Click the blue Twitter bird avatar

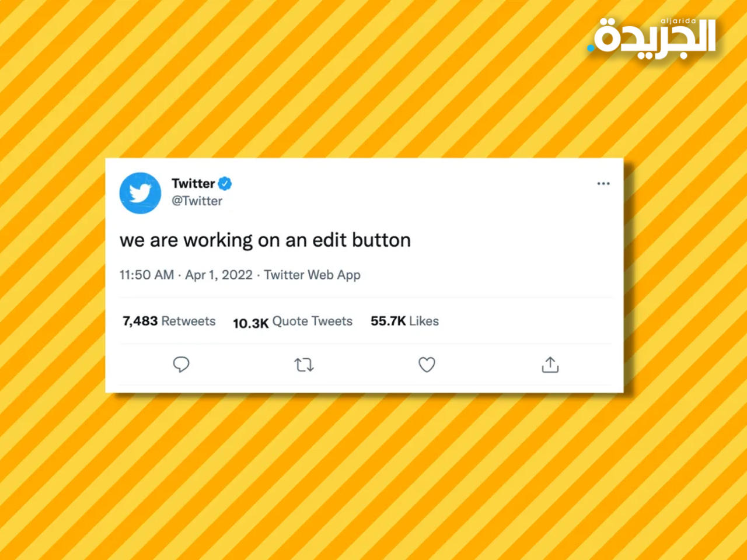tap(140, 193)
